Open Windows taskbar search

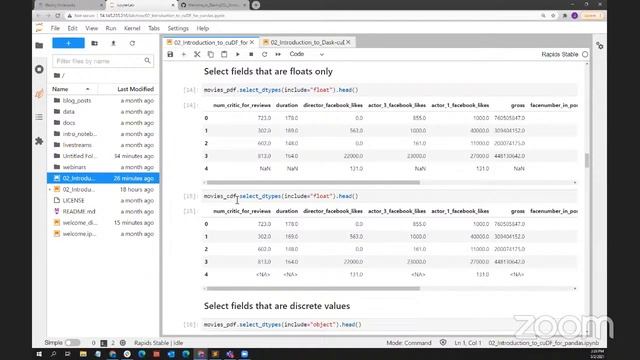[x=53, y=354]
